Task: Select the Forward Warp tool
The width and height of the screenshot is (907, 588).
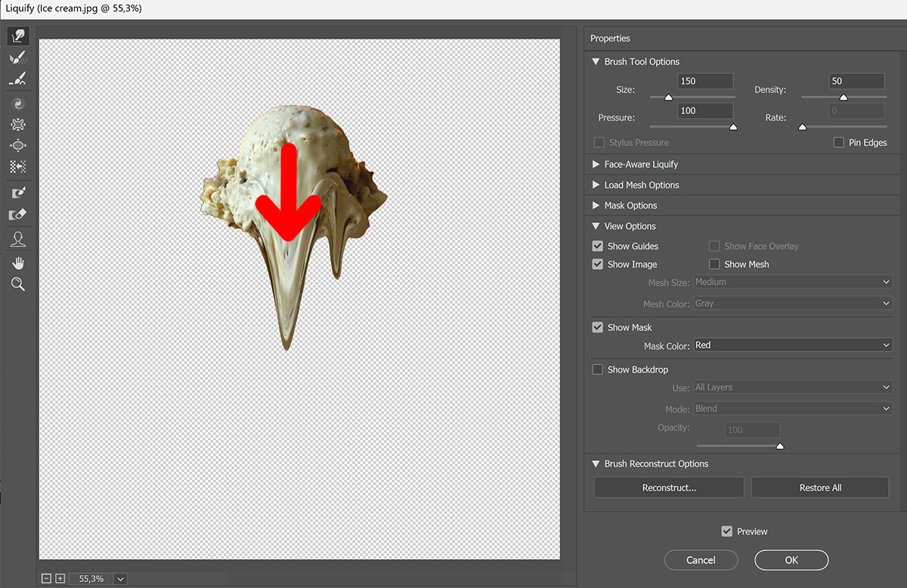Action: tap(17, 35)
